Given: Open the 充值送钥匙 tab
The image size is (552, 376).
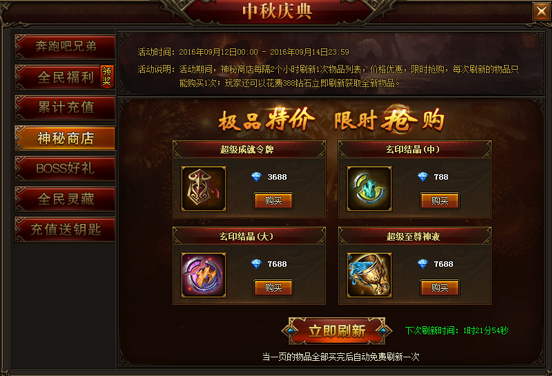Looking at the screenshot, I should point(65,230).
